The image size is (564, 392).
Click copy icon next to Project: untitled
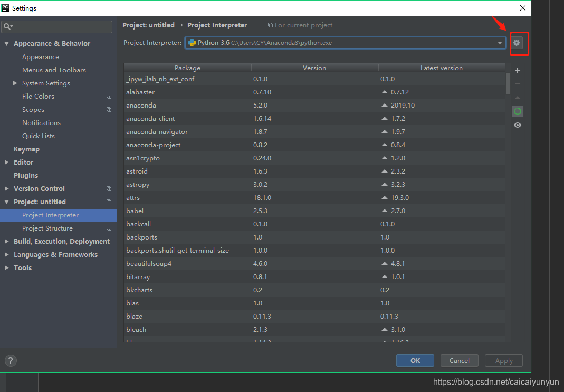point(109,202)
